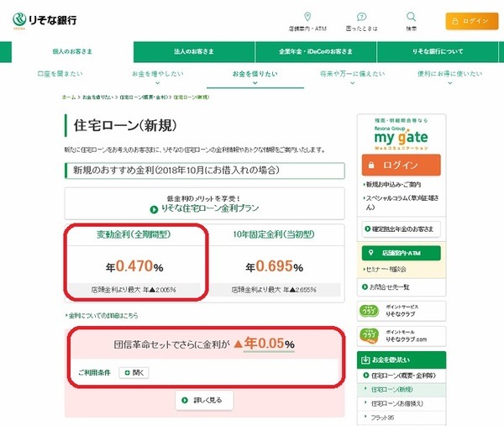Screen dimensions: 504x426
Task: Click the 年0.470% rate value
Action: tap(134, 266)
